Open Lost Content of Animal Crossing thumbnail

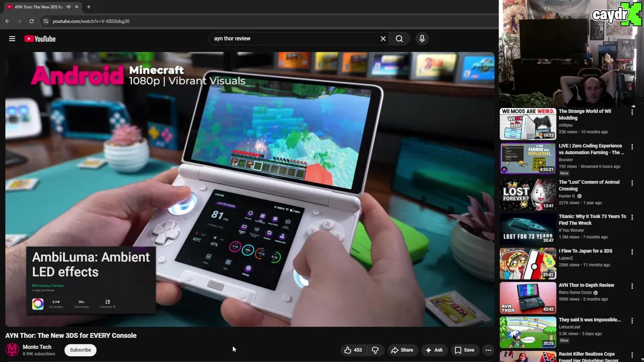(528, 195)
